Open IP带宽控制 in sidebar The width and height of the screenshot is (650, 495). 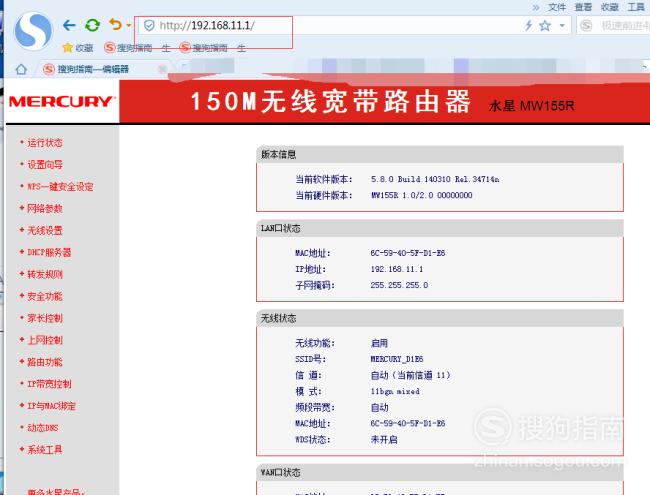(x=49, y=384)
